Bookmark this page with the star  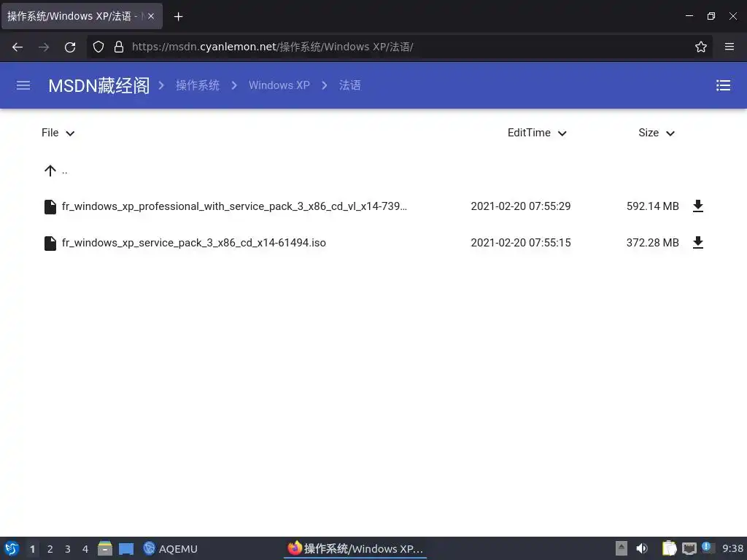[701, 47]
